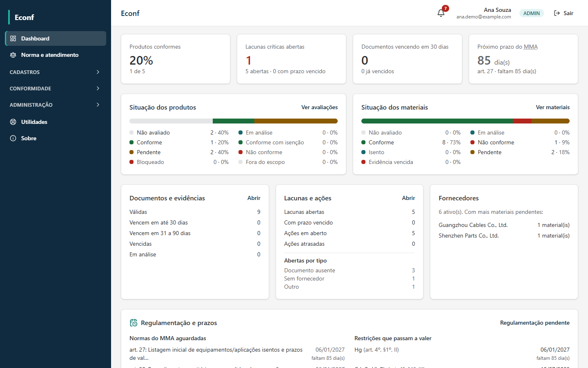This screenshot has height=368, width=588.
Task: Click the Documento ausente row
Action: pyautogui.click(x=350, y=270)
